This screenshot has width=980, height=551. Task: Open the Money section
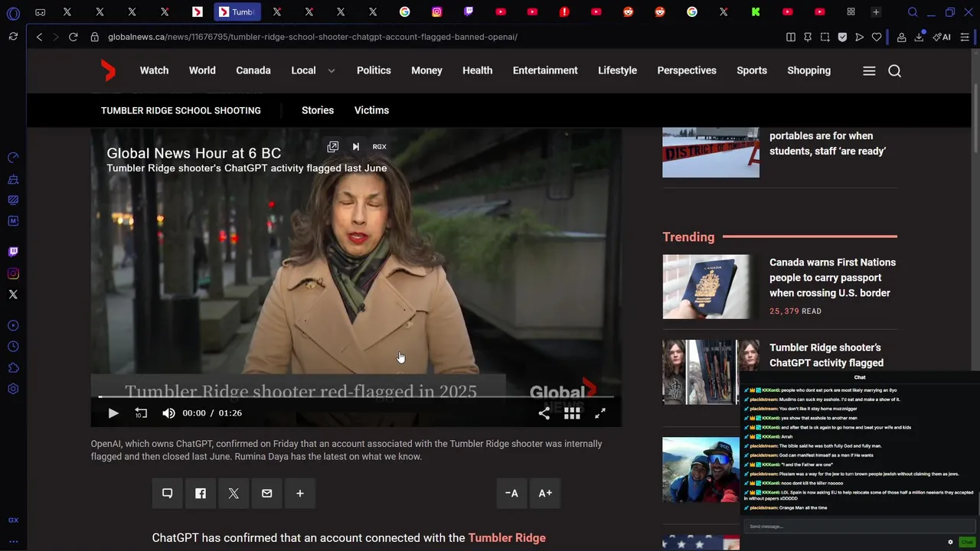point(426,70)
